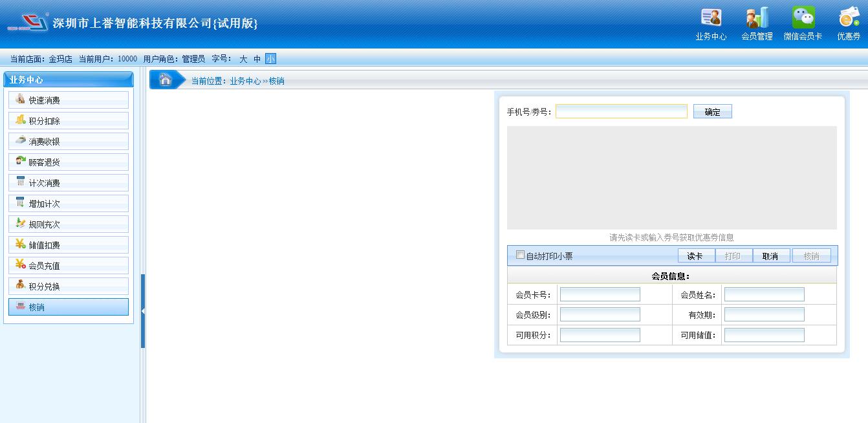This screenshot has width=868, height=423.
Task: Collapse the 业务中心 sidebar panel header
Action: pyautogui.click(x=69, y=80)
